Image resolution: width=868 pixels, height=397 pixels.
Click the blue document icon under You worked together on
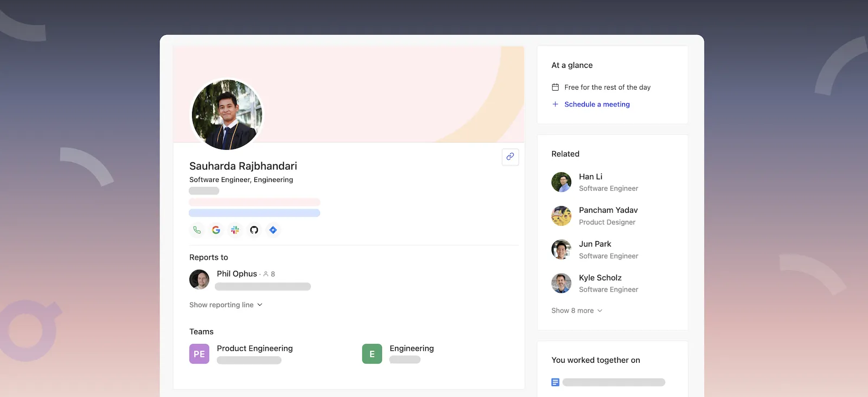[556, 382]
